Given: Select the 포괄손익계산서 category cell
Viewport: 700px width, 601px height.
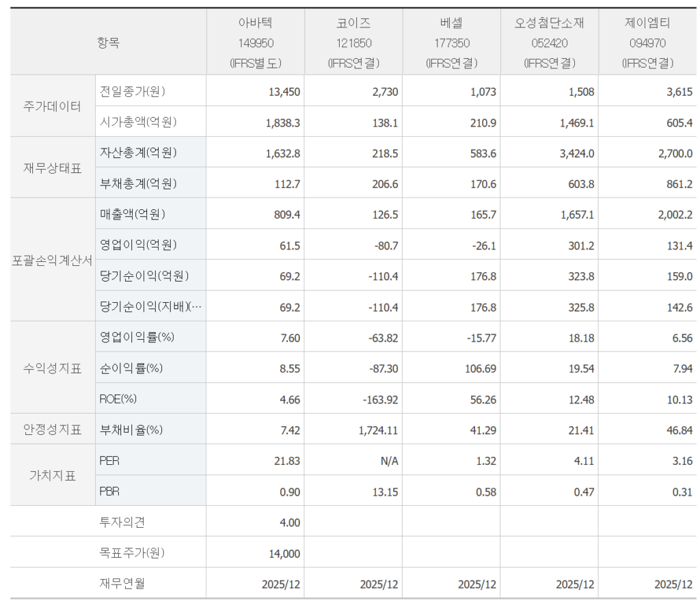Looking at the screenshot, I should tap(52, 260).
